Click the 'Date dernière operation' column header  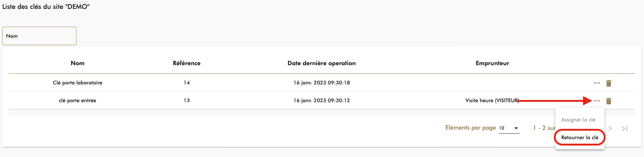(321, 63)
